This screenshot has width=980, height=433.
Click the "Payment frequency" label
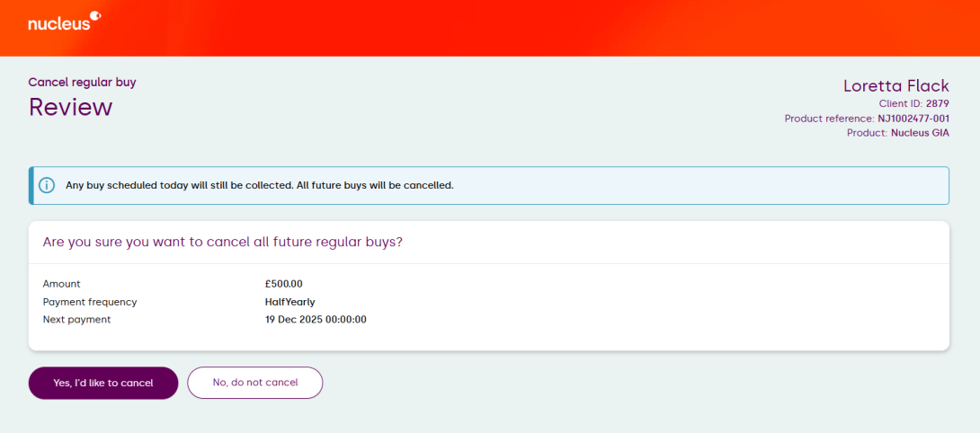(x=89, y=302)
